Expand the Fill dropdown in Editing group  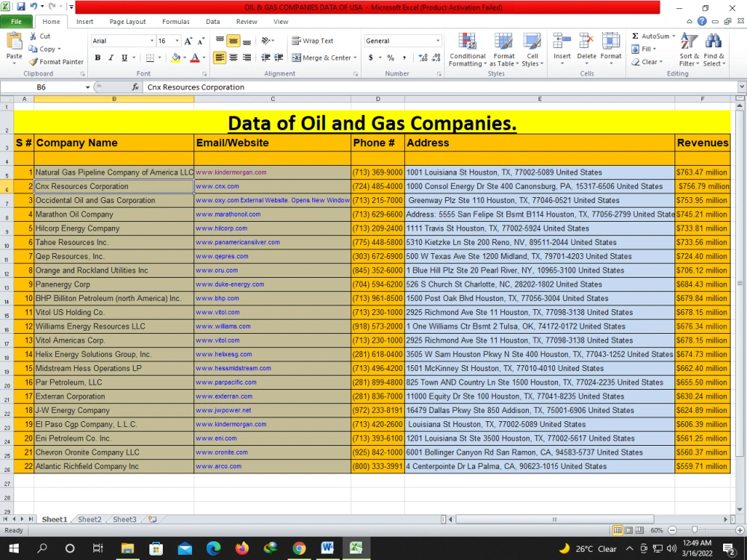pos(654,49)
